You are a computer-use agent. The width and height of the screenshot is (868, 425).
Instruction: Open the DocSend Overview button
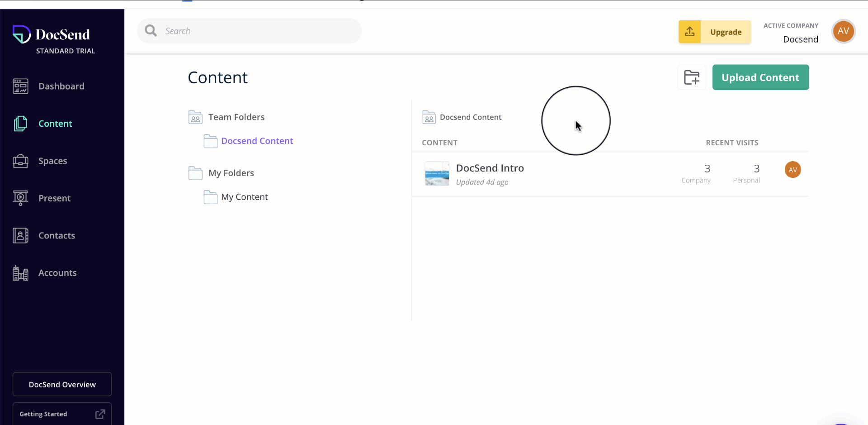tap(62, 384)
